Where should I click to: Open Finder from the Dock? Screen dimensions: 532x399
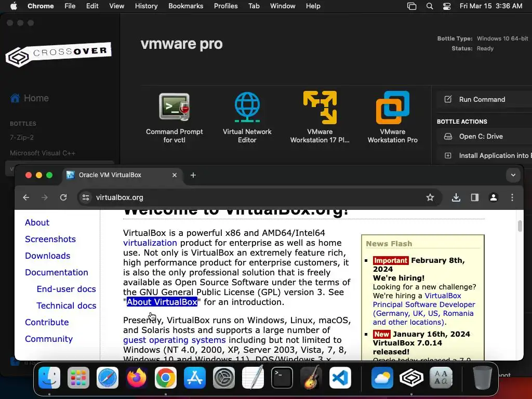(x=49, y=378)
